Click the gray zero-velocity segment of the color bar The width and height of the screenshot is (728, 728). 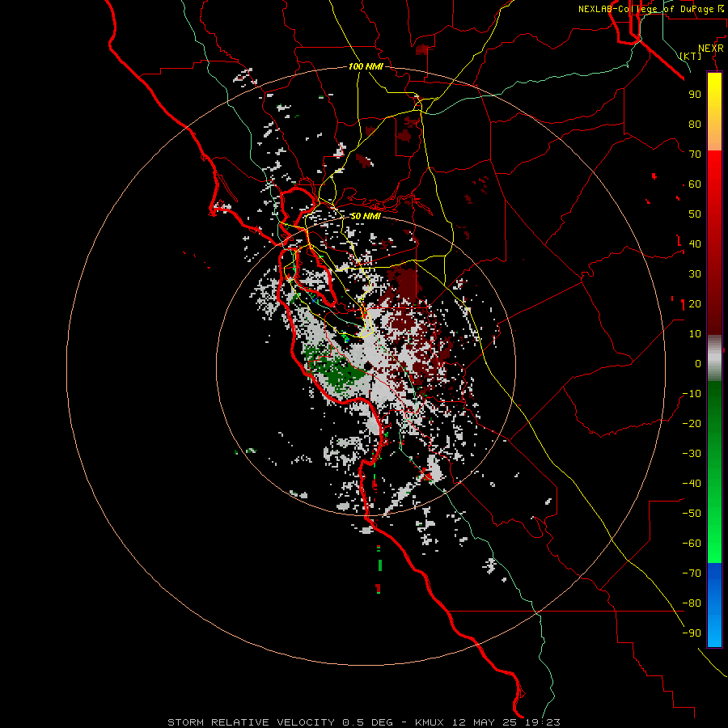click(x=714, y=358)
